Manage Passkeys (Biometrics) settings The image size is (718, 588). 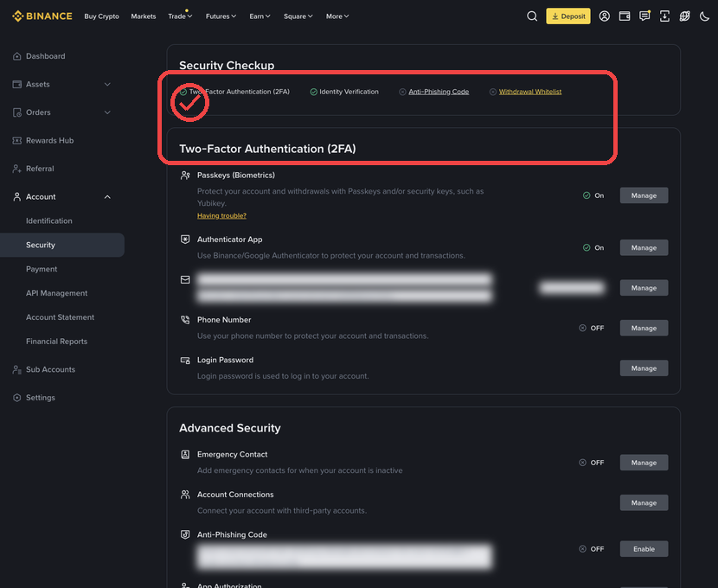point(644,195)
